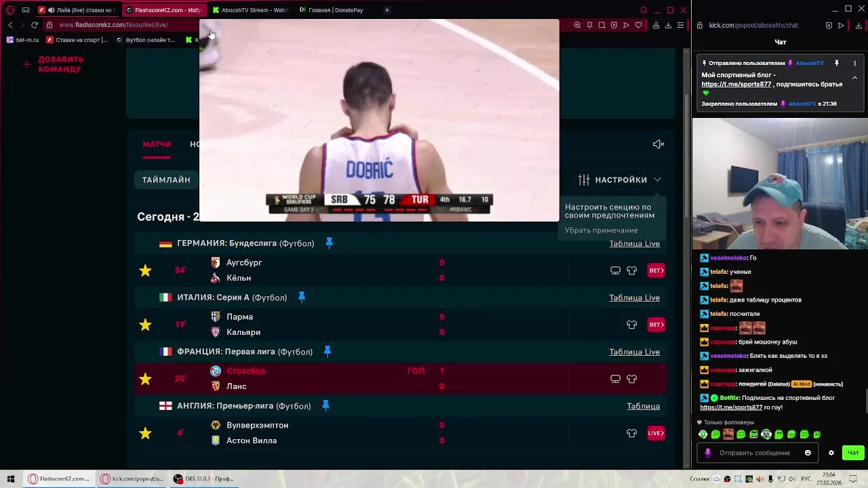Viewport: 868px width, 488px height.
Task: Collapse pinned message in Kick chat
Action: pos(854,78)
